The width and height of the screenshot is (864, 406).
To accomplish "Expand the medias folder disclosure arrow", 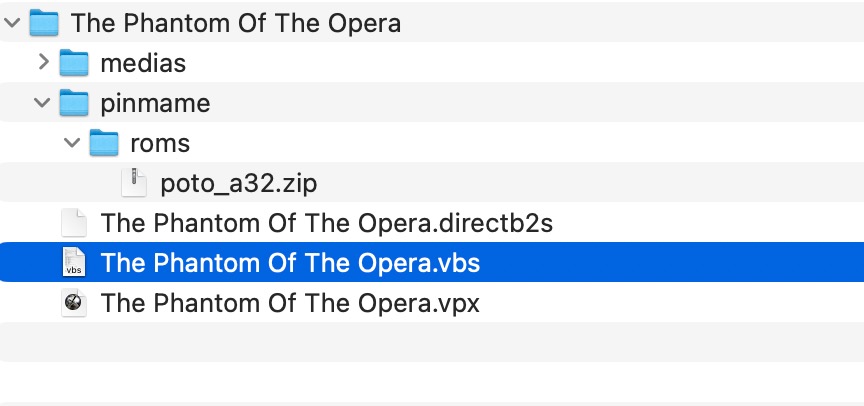I will 43,63.
